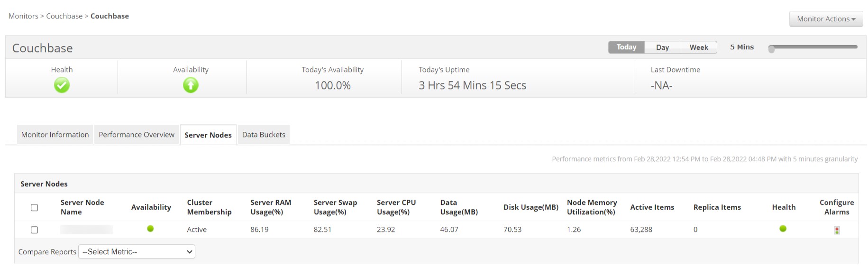Open the Performance Overview tab
The image size is (868, 268).
137,135
